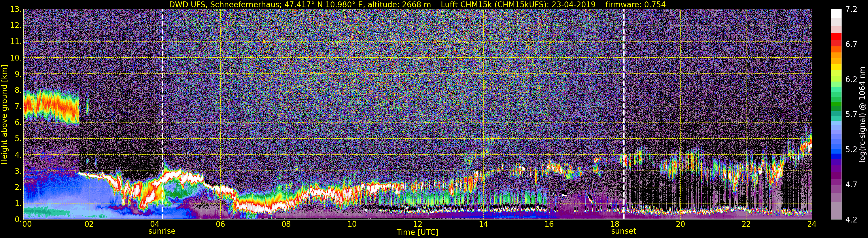Click the time axis tick label 08
This screenshot has height=238, width=868.
[x=286, y=224]
